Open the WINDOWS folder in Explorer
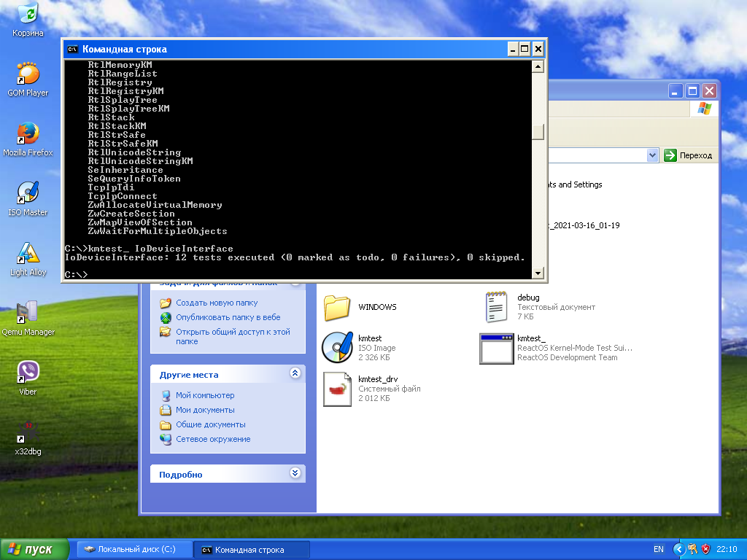The image size is (747, 560). coord(337,308)
